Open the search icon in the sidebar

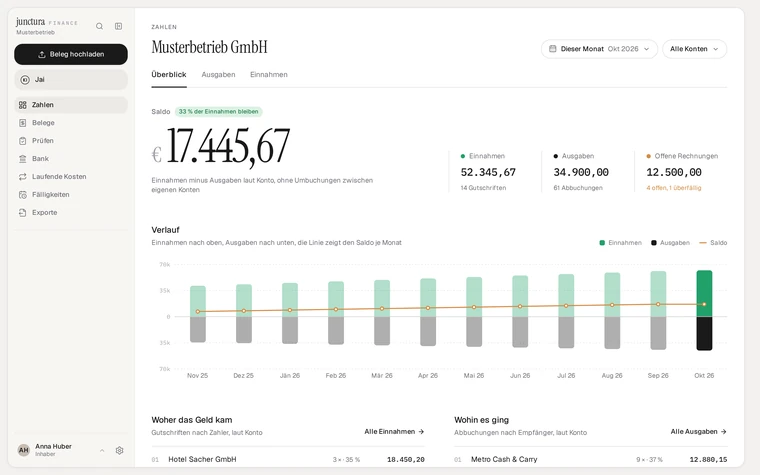coord(99,26)
